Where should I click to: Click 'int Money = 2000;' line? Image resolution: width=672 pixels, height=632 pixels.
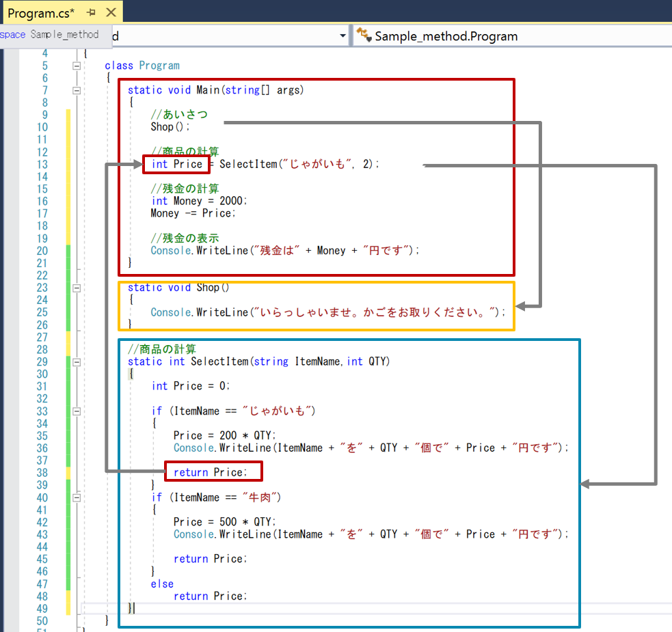(199, 201)
